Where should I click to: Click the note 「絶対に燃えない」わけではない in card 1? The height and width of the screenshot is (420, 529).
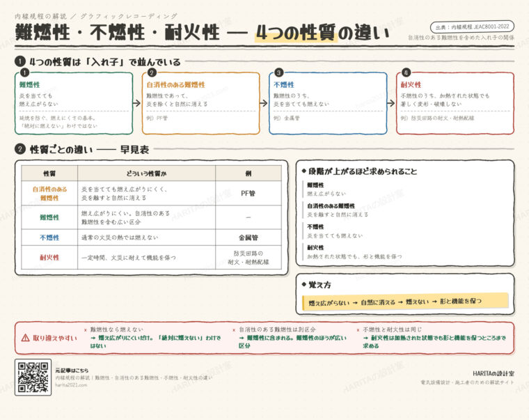pos(58,126)
